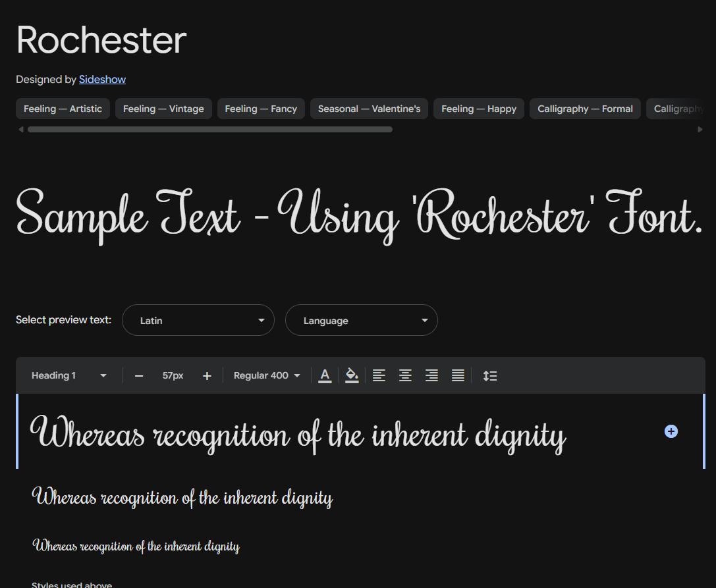Select the Calligraphy — Formal tag

(585, 109)
